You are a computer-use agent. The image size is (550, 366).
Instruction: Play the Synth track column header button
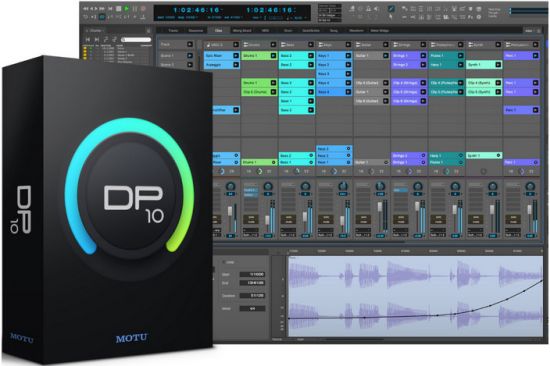(x=498, y=45)
